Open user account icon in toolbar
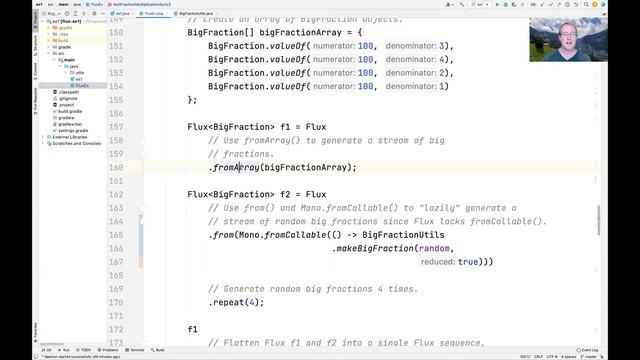Screen dimensions: 640x360 pos(448,4)
